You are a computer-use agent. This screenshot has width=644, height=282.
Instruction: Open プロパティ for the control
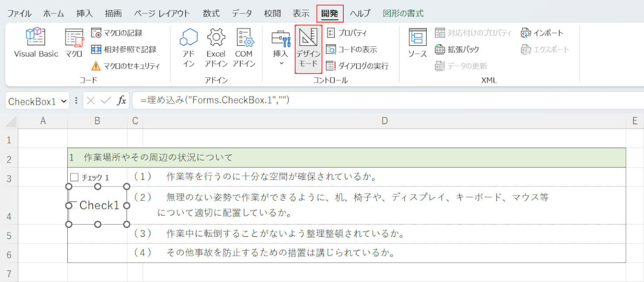click(347, 33)
